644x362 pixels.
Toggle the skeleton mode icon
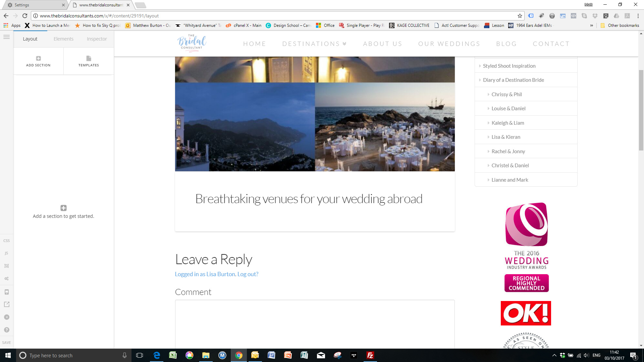[6, 266]
